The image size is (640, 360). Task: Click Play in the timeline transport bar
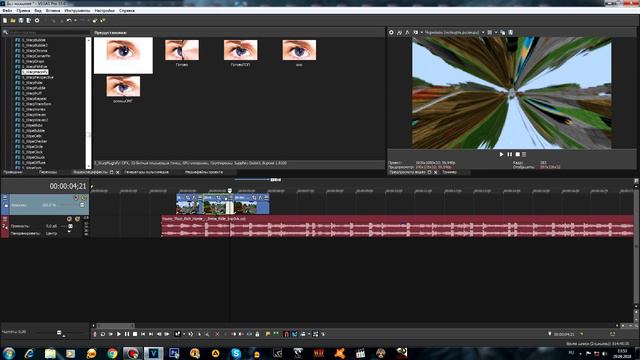[119, 334]
